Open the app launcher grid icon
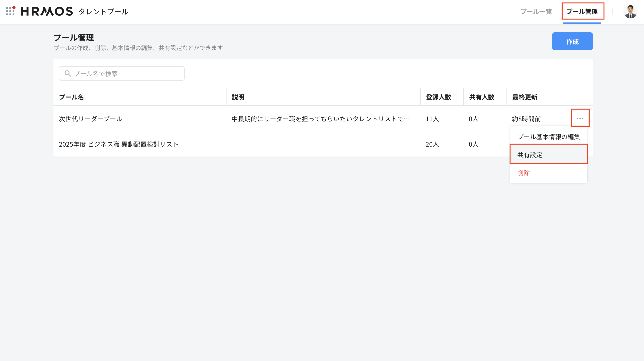The width and height of the screenshot is (644, 361). (x=10, y=11)
